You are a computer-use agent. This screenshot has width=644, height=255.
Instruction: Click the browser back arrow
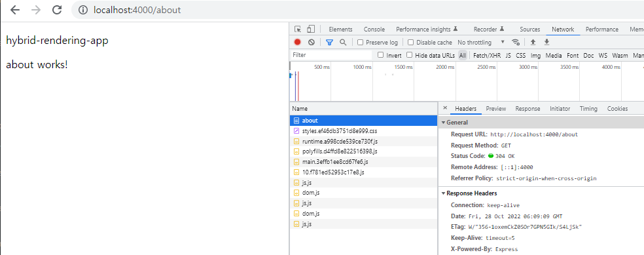[x=15, y=10]
